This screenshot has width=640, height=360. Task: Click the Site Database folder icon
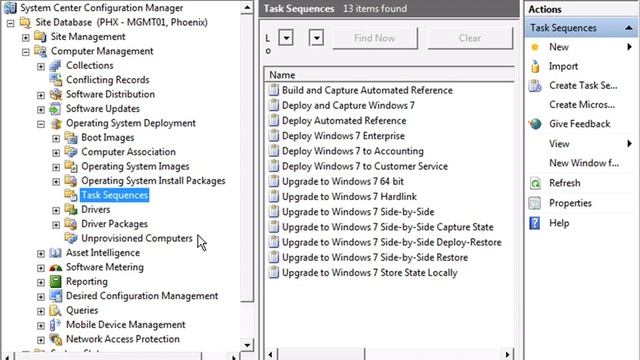(25, 22)
